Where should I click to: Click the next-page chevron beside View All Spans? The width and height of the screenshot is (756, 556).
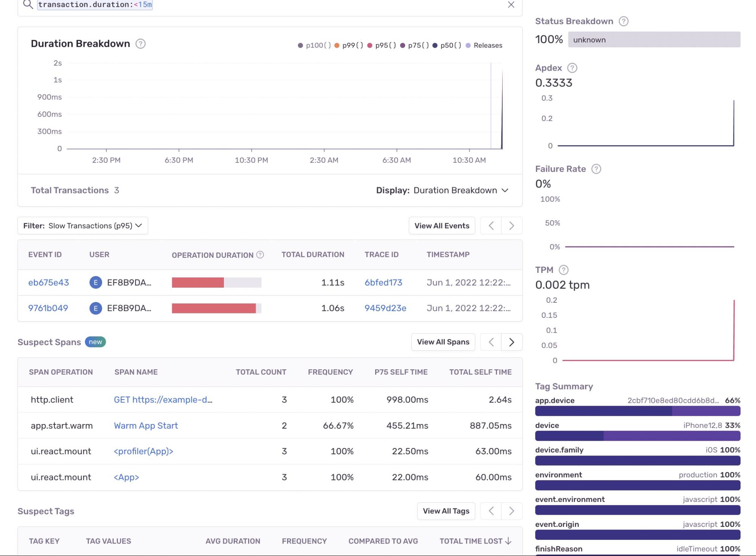pyautogui.click(x=512, y=342)
